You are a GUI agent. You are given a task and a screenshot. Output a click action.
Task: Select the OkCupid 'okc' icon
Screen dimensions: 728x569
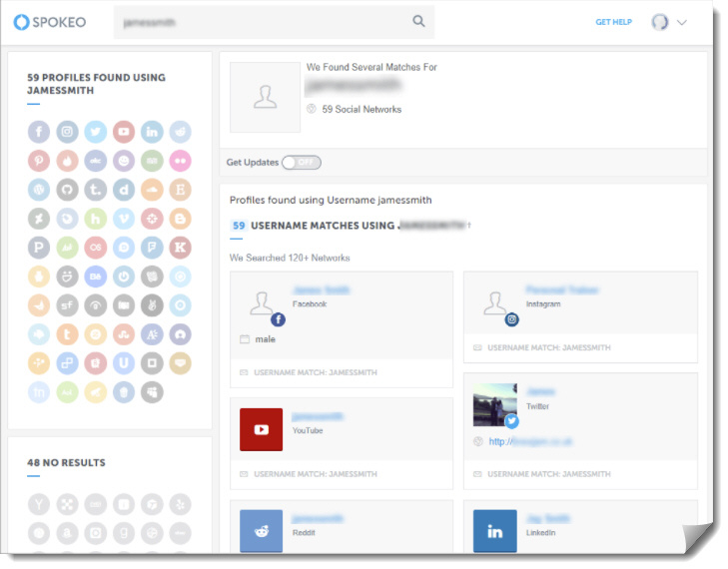[96, 161]
